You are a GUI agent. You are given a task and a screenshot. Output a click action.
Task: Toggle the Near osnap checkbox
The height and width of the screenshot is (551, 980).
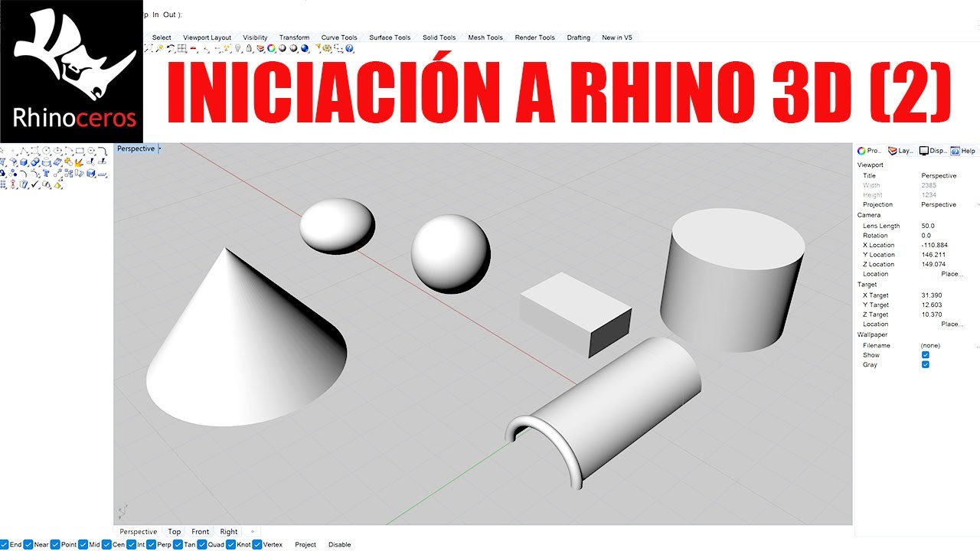pyautogui.click(x=28, y=545)
